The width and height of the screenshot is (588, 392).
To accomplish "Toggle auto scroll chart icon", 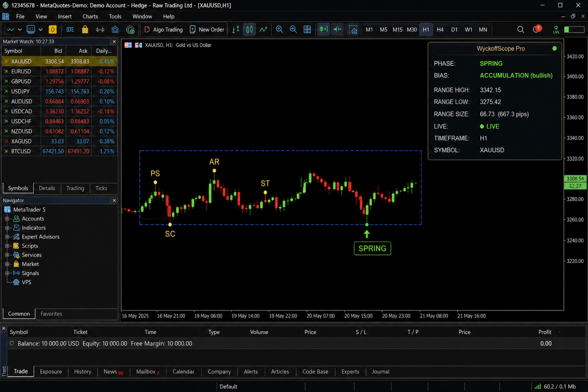I will [323, 29].
